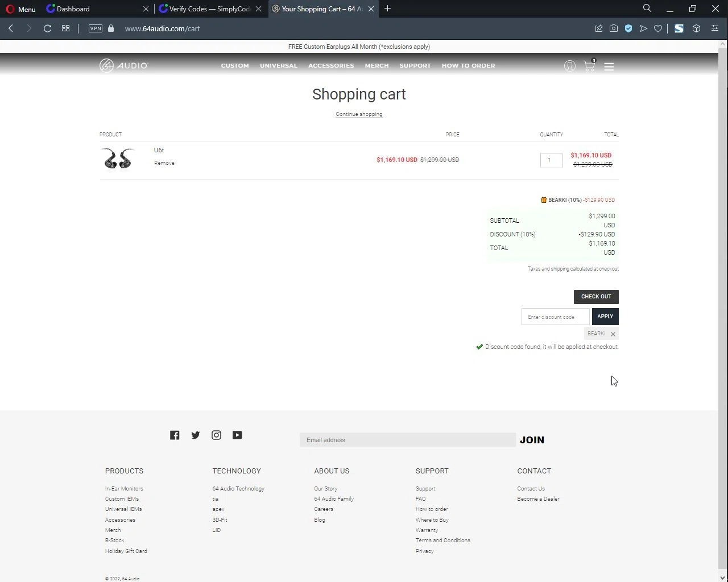Go back to the previous page

pyautogui.click(x=11, y=28)
